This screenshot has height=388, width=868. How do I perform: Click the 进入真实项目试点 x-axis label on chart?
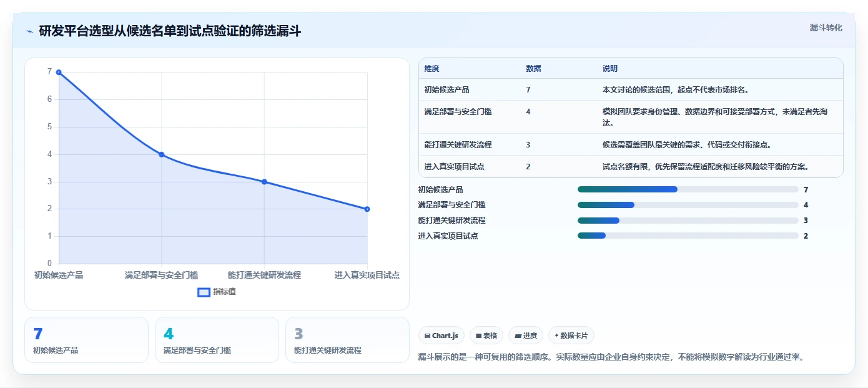pos(367,275)
